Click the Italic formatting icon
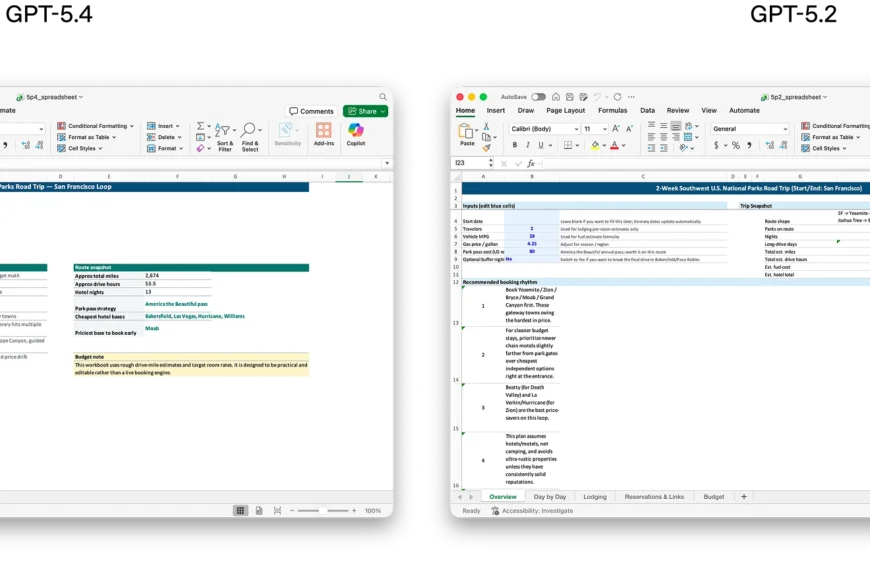This screenshot has height=570, width=870. (x=529, y=145)
